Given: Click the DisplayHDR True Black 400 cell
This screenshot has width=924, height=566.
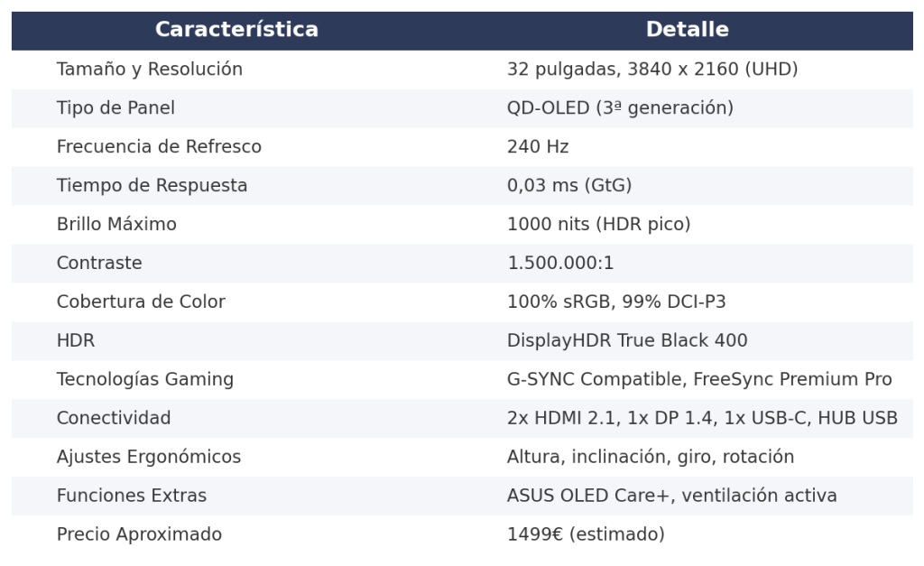Looking at the screenshot, I should (x=627, y=341).
